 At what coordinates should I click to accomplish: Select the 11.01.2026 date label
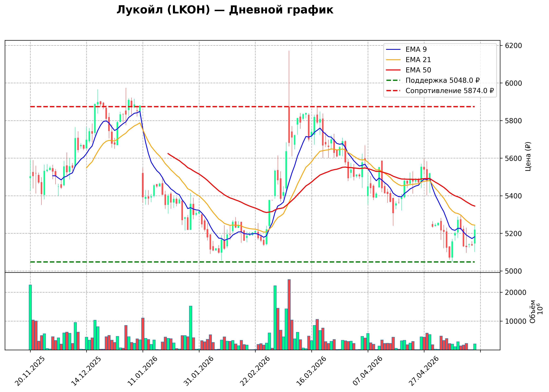(142, 371)
